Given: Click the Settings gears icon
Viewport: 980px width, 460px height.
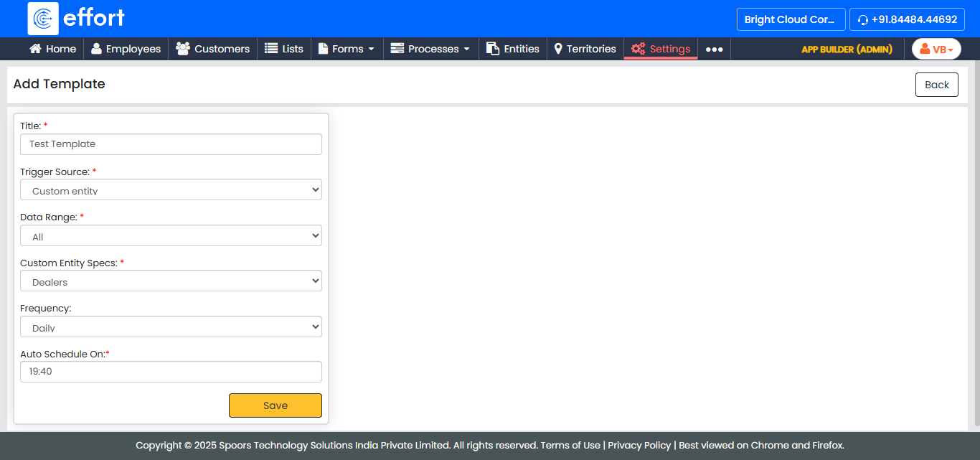Looking at the screenshot, I should (x=639, y=49).
